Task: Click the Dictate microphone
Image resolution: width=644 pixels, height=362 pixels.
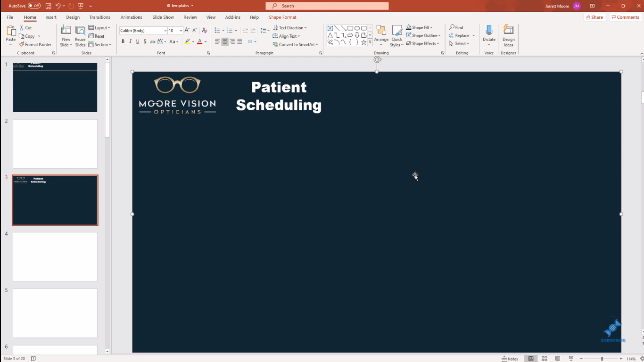Action: click(489, 30)
